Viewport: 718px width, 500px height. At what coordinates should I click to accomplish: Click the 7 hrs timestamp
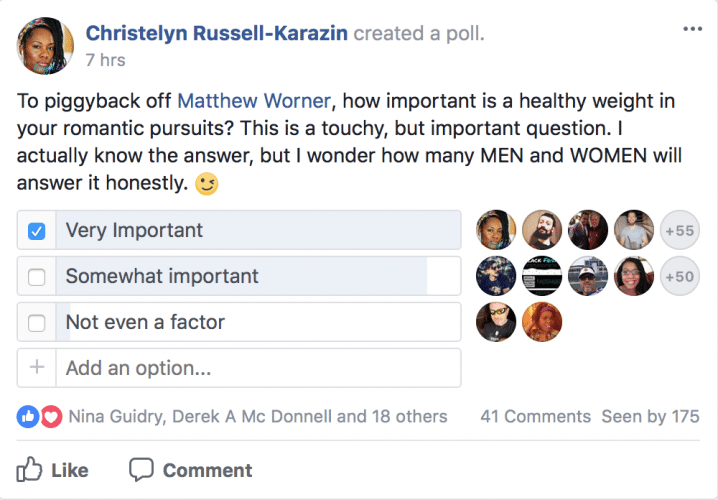[x=105, y=60]
